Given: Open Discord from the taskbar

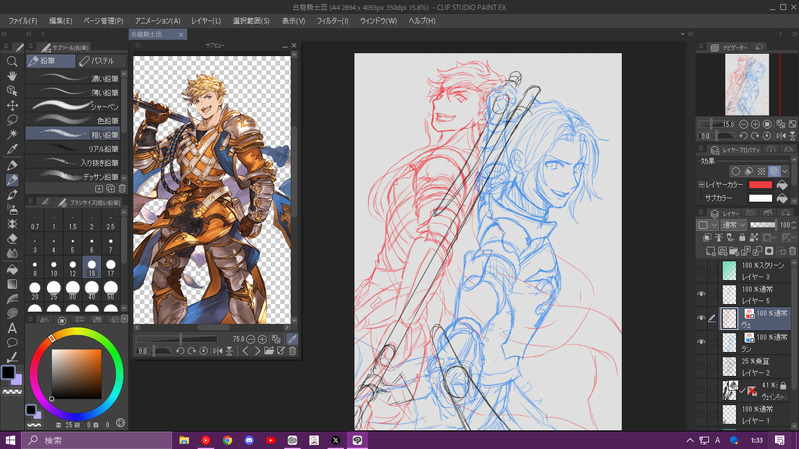Looking at the screenshot, I should click(x=249, y=440).
